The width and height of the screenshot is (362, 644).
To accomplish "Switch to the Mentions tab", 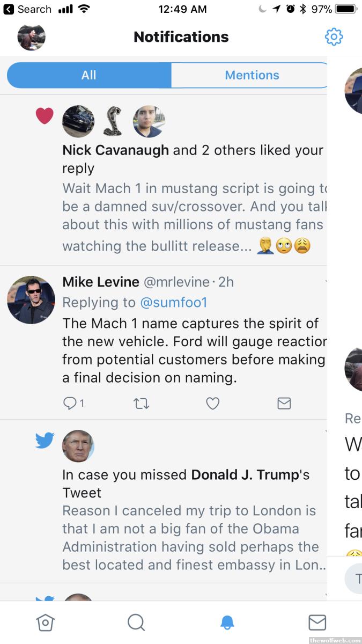I will pos(252,75).
